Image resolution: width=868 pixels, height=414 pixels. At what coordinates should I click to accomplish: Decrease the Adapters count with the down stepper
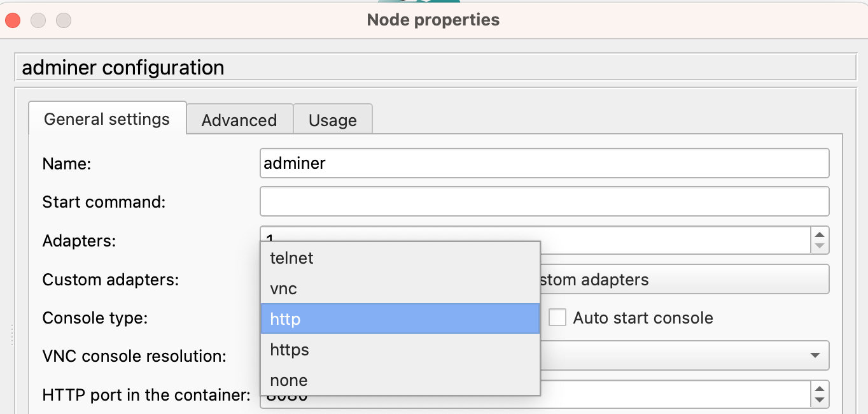(x=820, y=245)
